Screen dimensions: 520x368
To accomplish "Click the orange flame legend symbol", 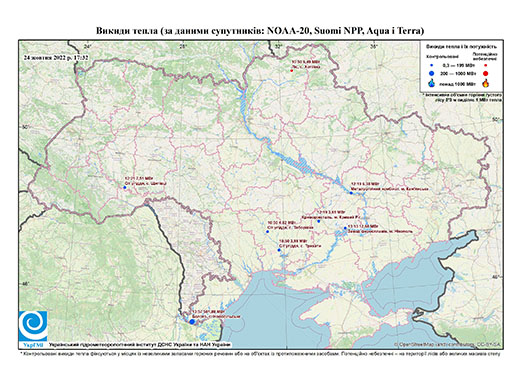I will [x=486, y=83].
